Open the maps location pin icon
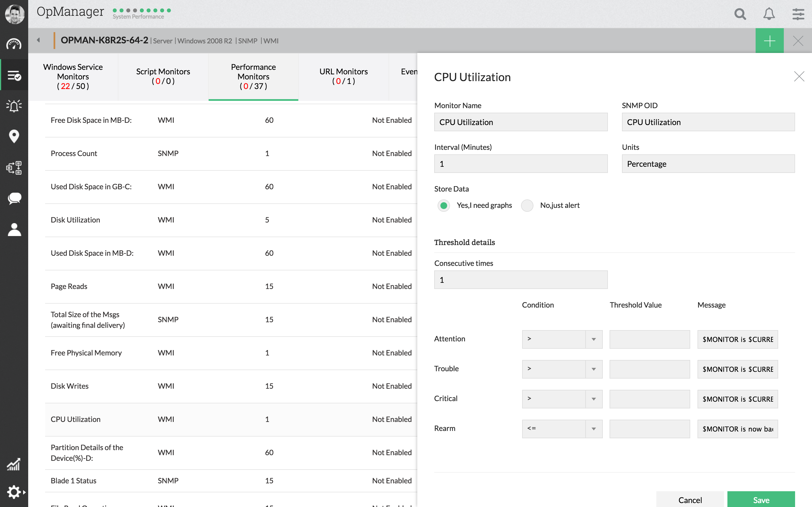 coord(14,137)
